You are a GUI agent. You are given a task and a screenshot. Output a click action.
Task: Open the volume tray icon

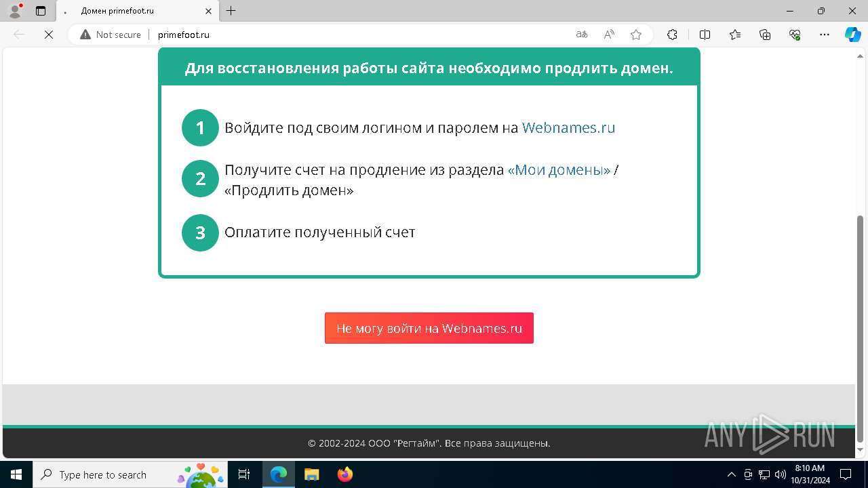(781, 474)
